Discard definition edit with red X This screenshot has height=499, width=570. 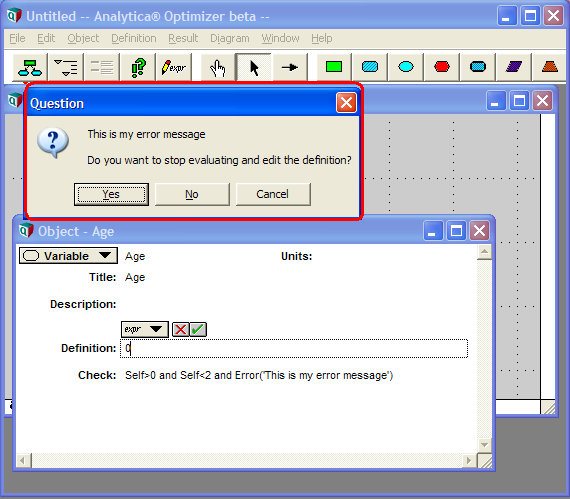tap(181, 330)
